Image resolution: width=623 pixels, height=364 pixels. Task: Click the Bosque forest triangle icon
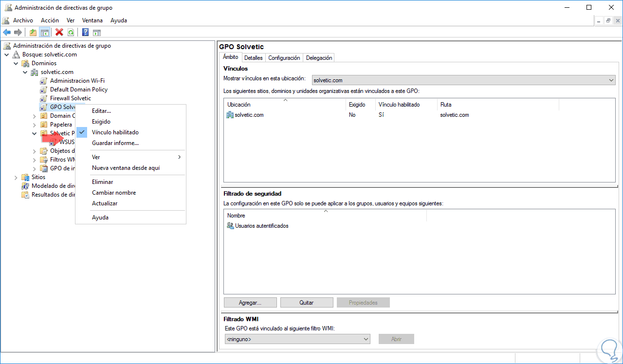[16, 55]
